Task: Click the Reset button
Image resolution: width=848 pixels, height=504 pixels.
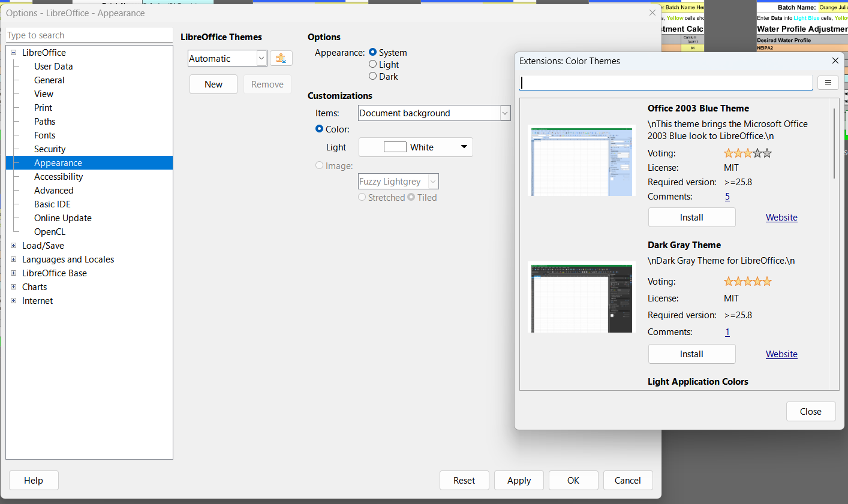Action: [464, 481]
